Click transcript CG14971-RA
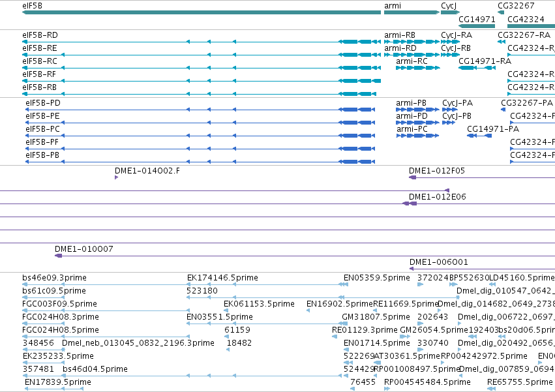 [x=485, y=61]
